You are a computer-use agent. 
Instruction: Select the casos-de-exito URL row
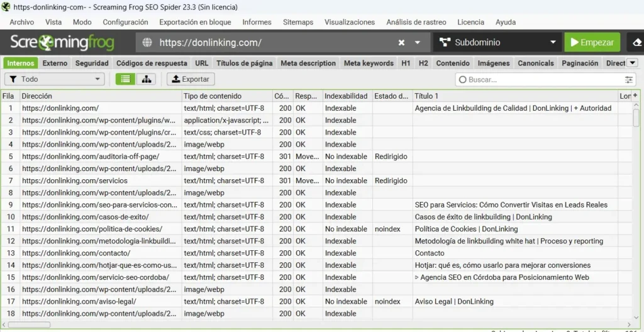click(316, 217)
